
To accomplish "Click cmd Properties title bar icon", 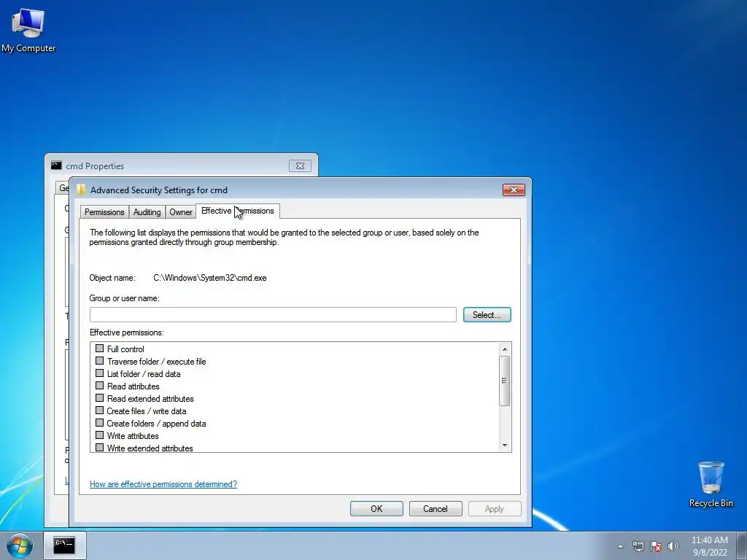I will click(x=56, y=166).
